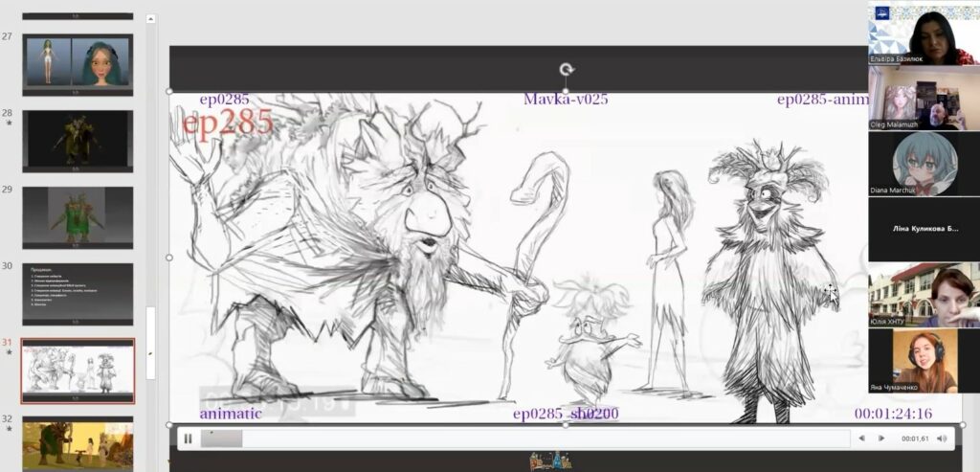Click the ep0285-anim label at top right
This screenshot has height=472, width=980.
pyautogui.click(x=822, y=100)
